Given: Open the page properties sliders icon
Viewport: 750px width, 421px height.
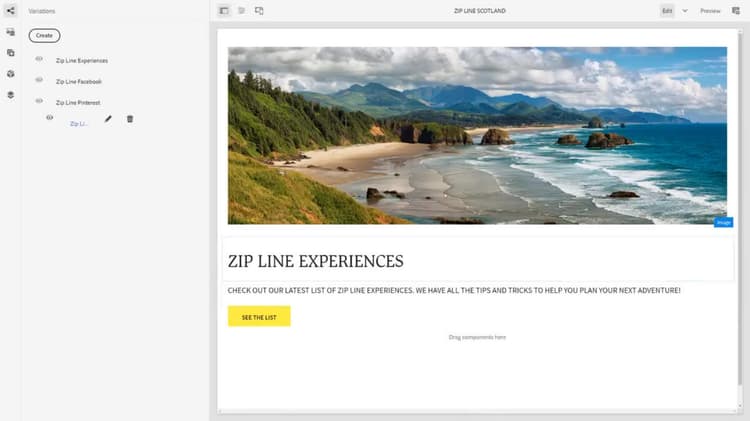Looking at the screenshot, I should coord(242,11).
